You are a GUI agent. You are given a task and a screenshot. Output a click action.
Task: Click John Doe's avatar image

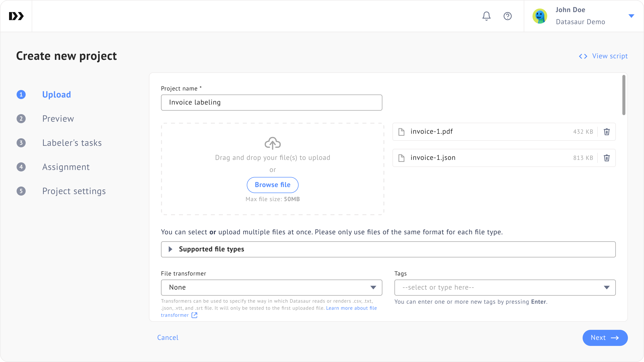coord(540,16)
